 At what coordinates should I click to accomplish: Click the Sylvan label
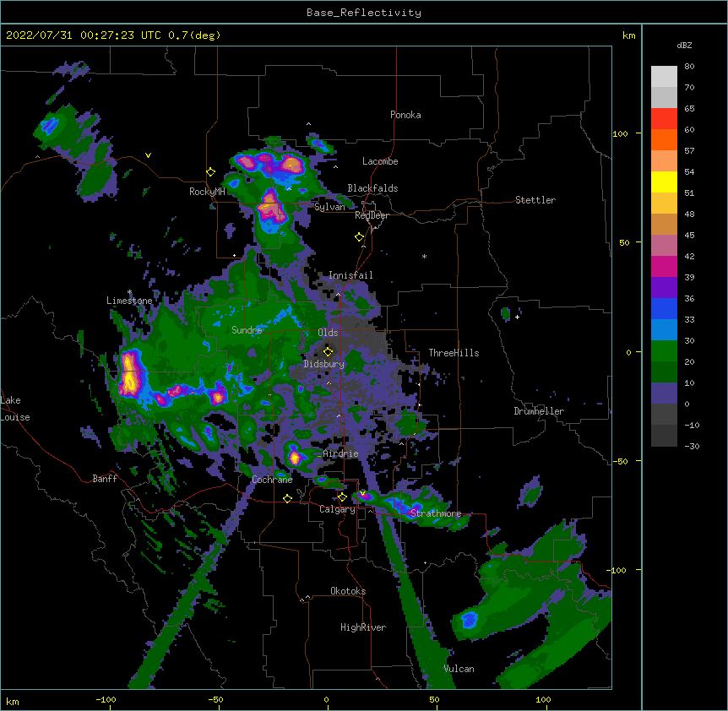click(329, 207)
